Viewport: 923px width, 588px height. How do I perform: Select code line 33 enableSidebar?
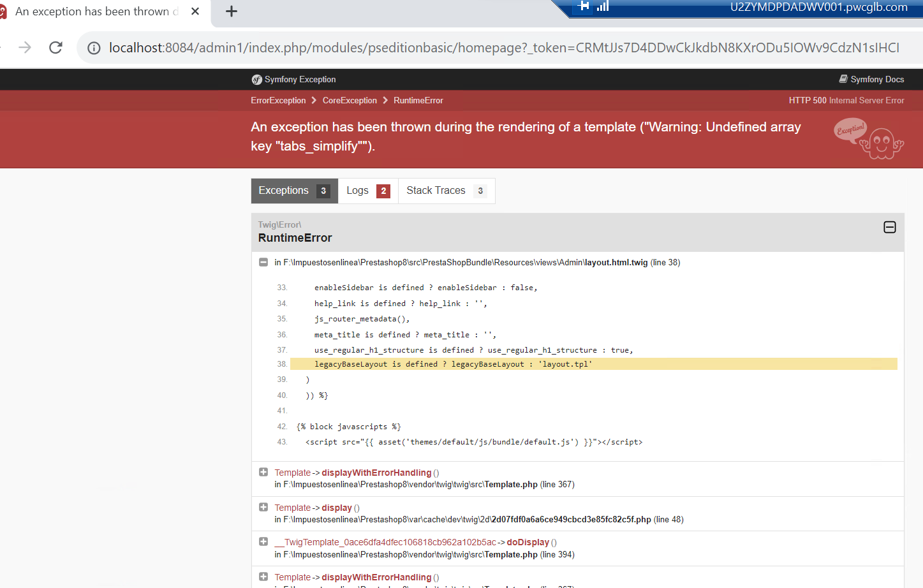[426, 288]
